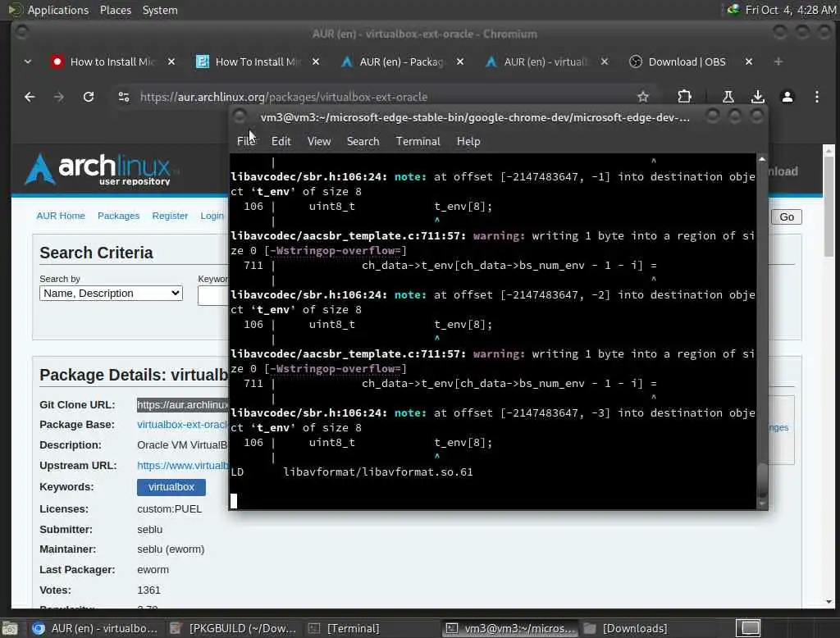Open the Places menu

coord(115,10)
